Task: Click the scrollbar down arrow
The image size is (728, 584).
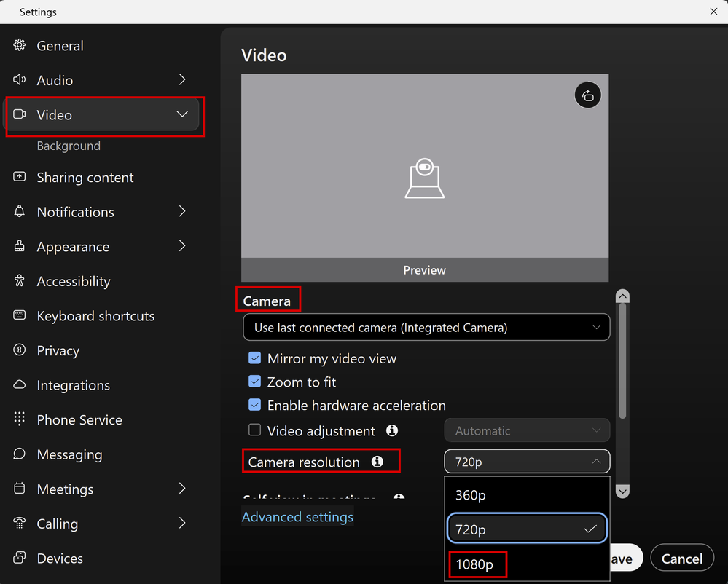Action: (x=622, y=491)
